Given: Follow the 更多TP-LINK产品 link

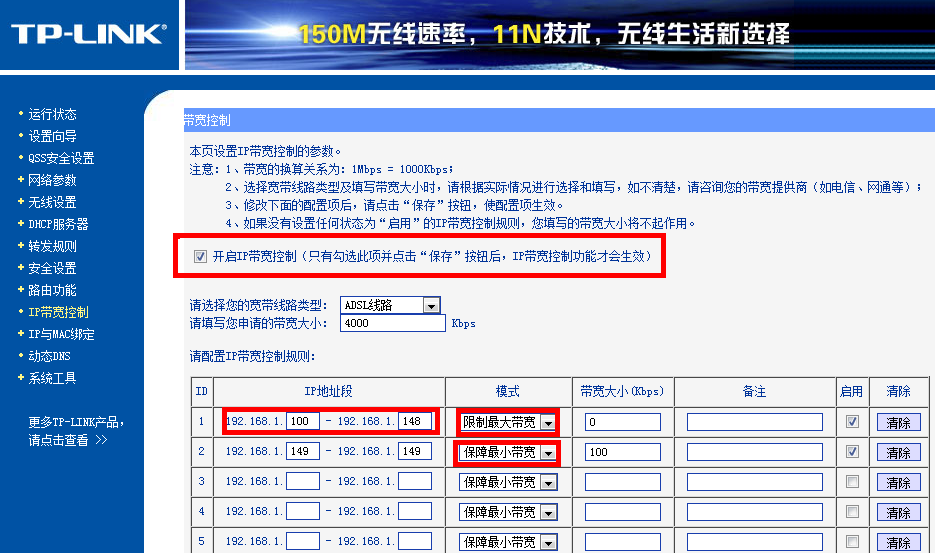Looking at the screenshot, I should 76,422.
